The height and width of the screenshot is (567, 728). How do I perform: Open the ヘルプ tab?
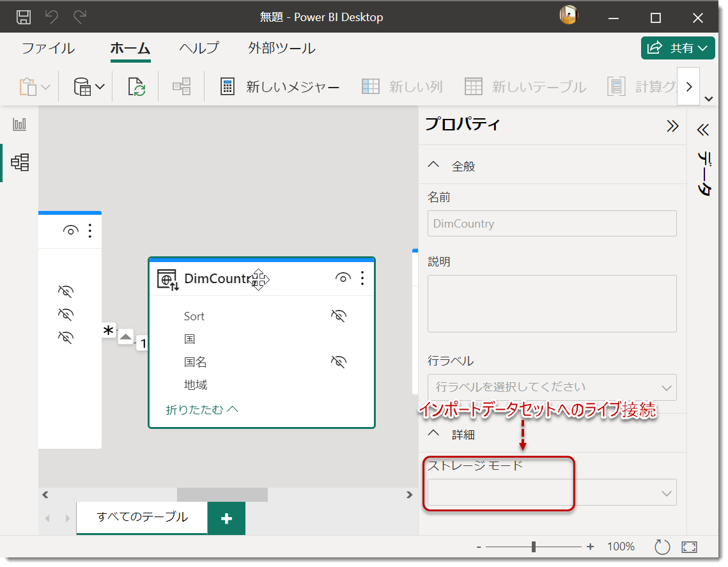click(199, 49)
